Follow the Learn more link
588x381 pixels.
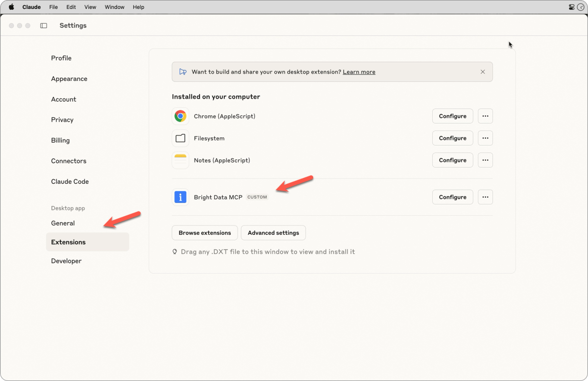(359, 72)
